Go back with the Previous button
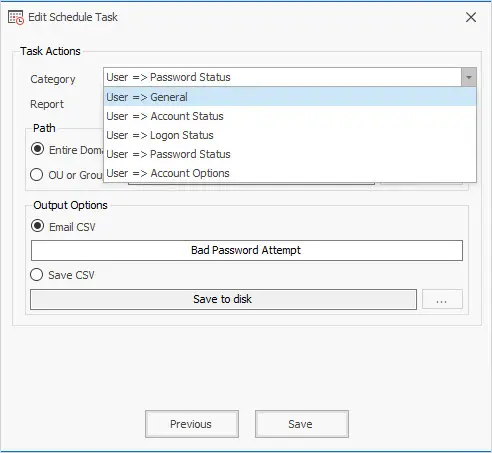 point(192,424)
